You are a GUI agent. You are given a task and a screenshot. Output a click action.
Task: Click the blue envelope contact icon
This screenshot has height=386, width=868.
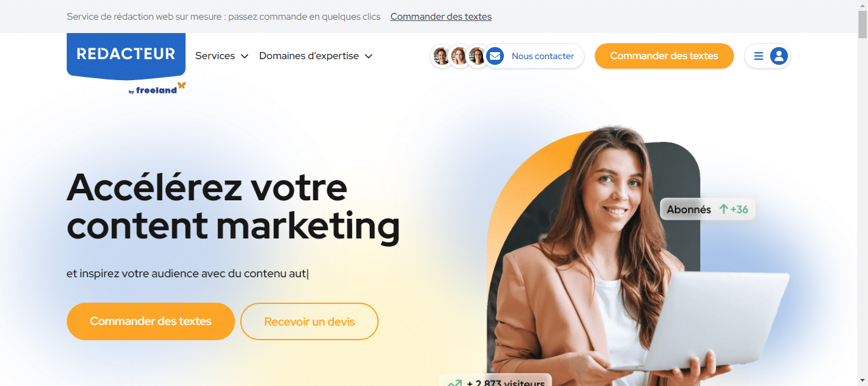(x=495, y=56)
